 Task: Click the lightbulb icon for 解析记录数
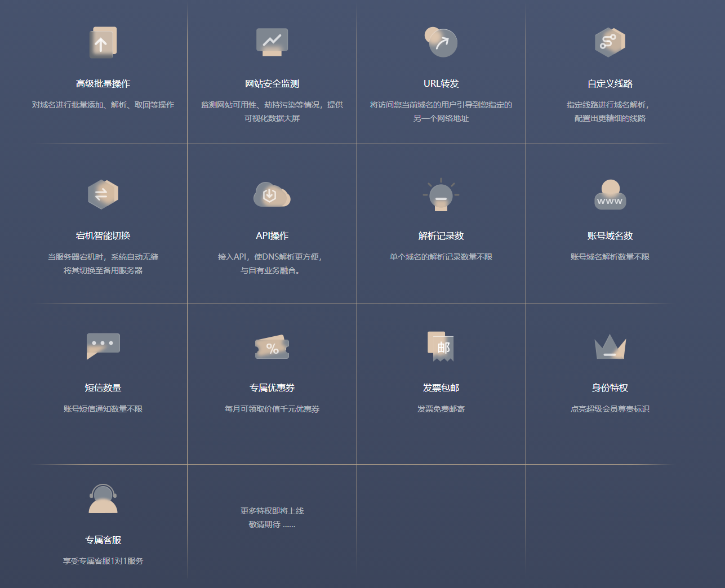441,195
